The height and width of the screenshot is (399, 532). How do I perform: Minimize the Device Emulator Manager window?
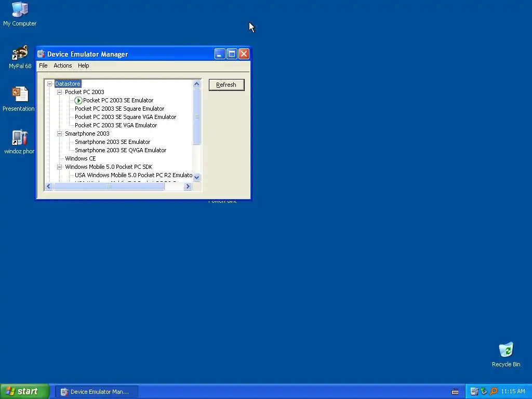[220, 54]
